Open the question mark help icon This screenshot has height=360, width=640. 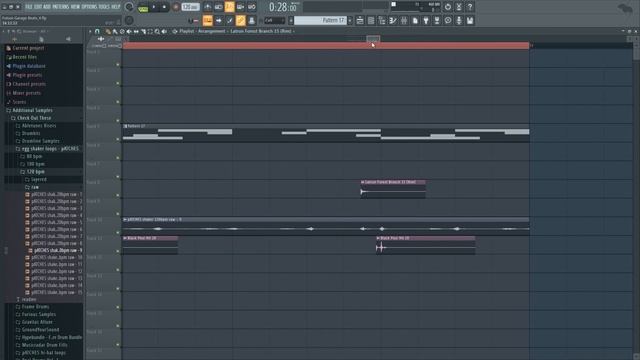tap(470, 7)
